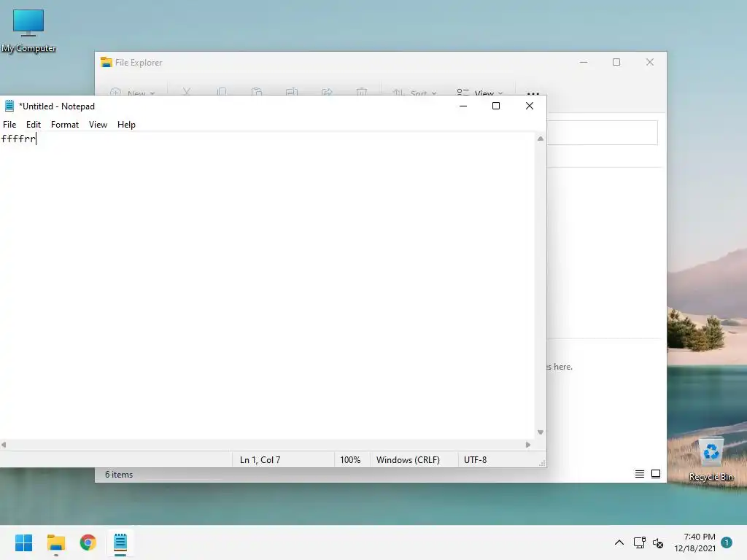This screenshot has height=560, width=747.
Task: Minimize the Notepad window
Action: click(x=463, y=106)
